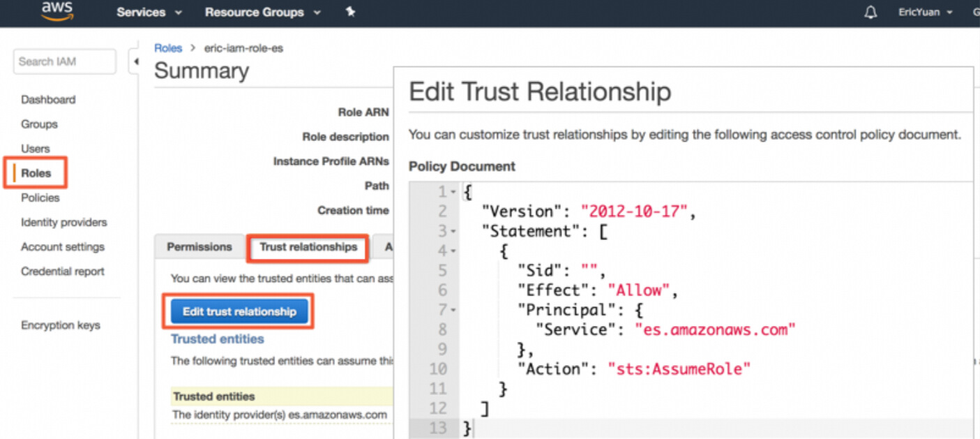Collapse the IAM sidebar arrow
The height and width of the screenshot is (439, 980).
point(135,61)
